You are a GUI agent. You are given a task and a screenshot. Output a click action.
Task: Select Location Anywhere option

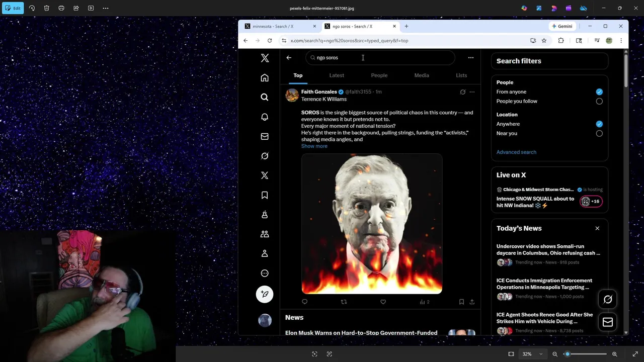599,124
